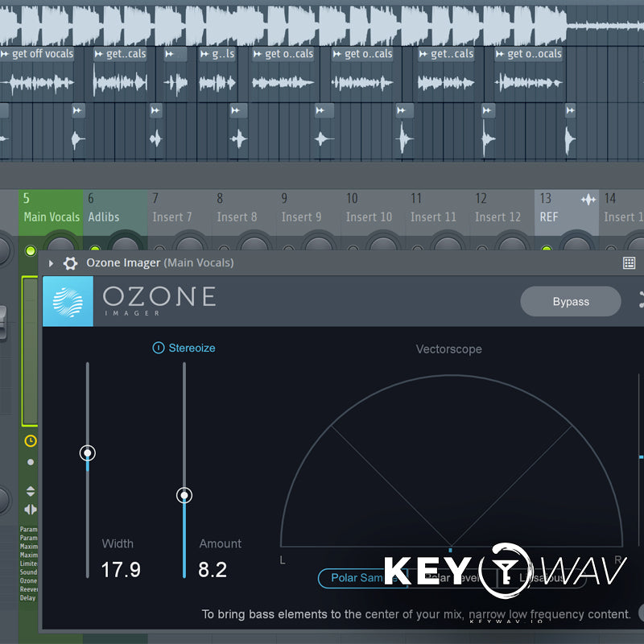Image resolution: width=644 pixels, height=644 pixels.
Task: Open the Ozone Imager plugin settings gear
Action: click(x=70, y=263)
